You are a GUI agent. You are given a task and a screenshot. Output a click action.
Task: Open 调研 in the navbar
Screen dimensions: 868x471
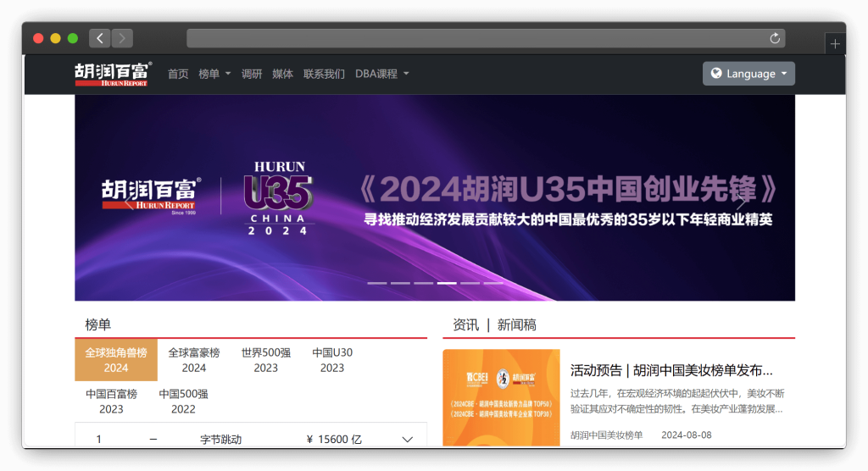point(251,74)
